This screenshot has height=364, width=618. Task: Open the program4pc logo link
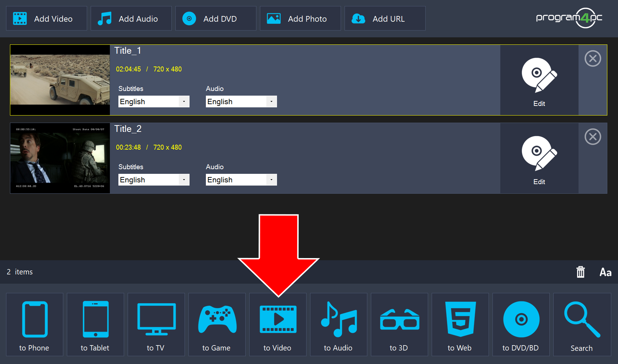click(x=569, y=18)
